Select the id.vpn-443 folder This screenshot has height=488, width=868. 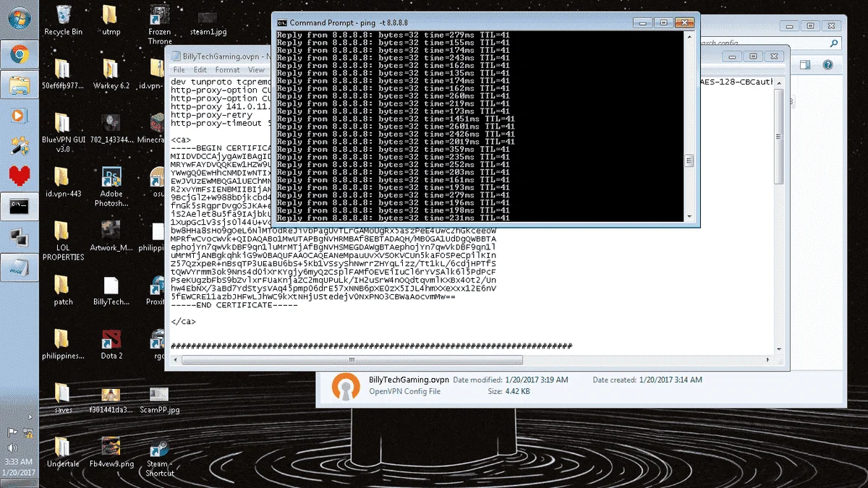pyautogui.click(x=63, y=181)
